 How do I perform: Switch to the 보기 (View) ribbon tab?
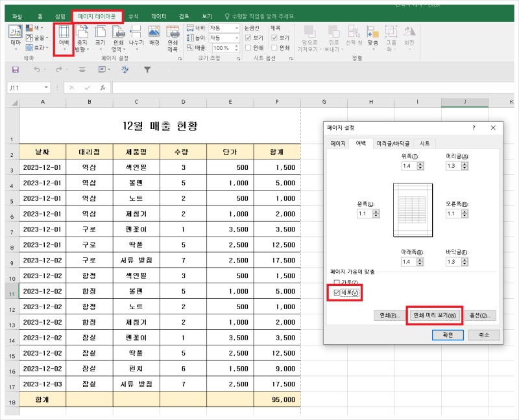tap(207, 17)
